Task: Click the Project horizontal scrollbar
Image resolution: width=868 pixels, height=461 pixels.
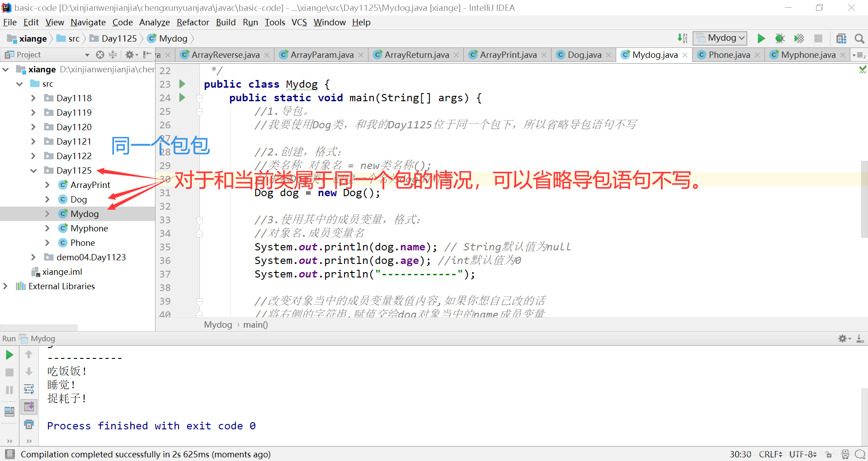Action: tap(39, 328)
